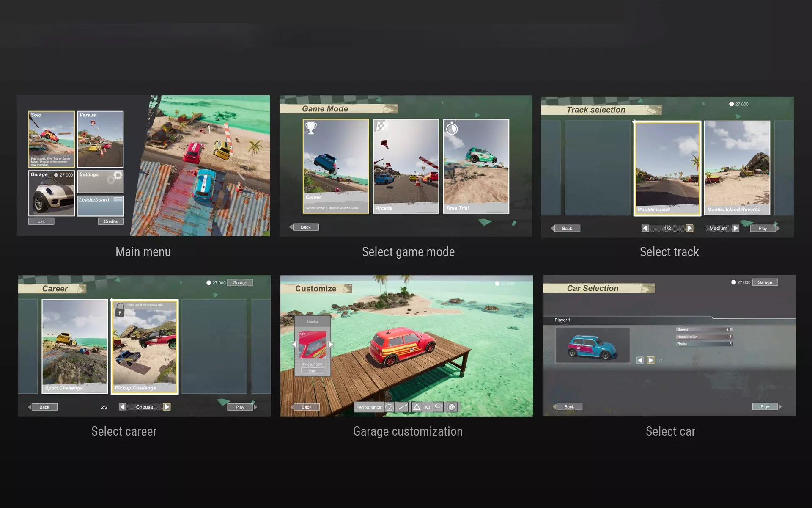The image size is (812, 508).
Task: Select the speedometer upgrade icon
Action: point(390,407)
